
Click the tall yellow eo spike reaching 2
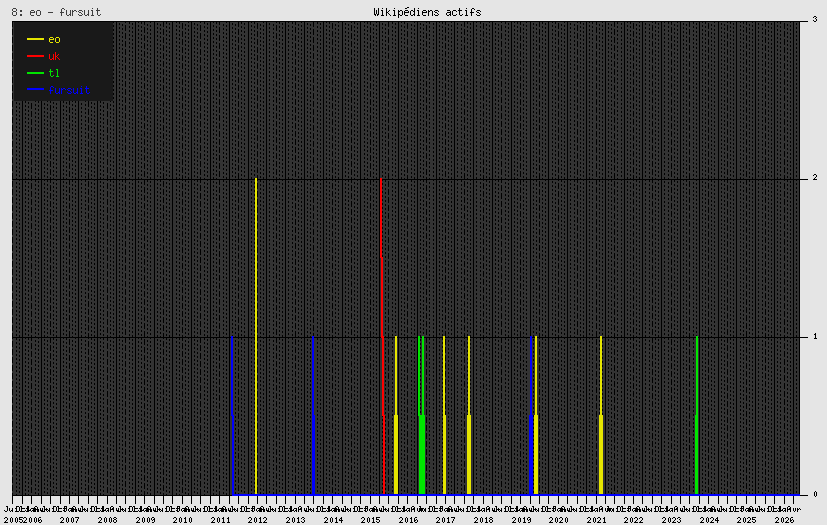point(256,336)
